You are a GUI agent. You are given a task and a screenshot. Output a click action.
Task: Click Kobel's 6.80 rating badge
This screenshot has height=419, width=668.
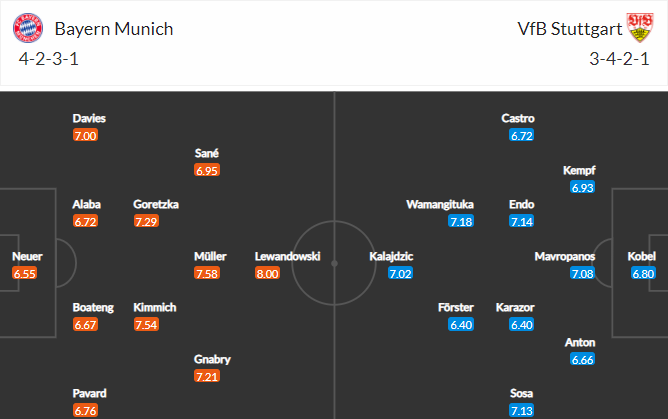[x=643, y=273]
